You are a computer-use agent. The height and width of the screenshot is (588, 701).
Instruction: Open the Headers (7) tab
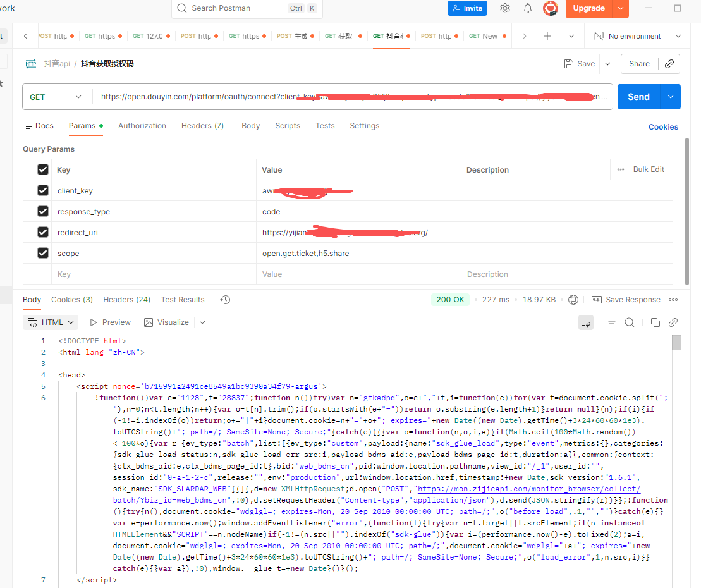[x=202, y=126]
